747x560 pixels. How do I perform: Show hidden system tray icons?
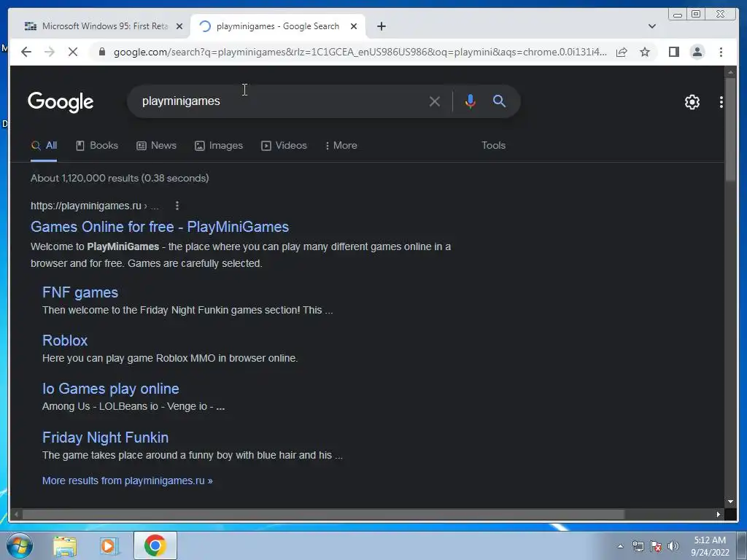[x=620, y=546]
